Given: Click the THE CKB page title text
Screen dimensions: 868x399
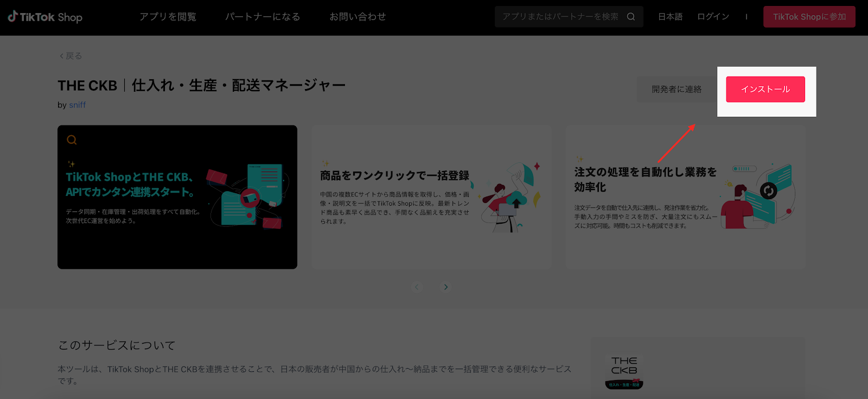Looking at the screenshot, I should point(202,86).
